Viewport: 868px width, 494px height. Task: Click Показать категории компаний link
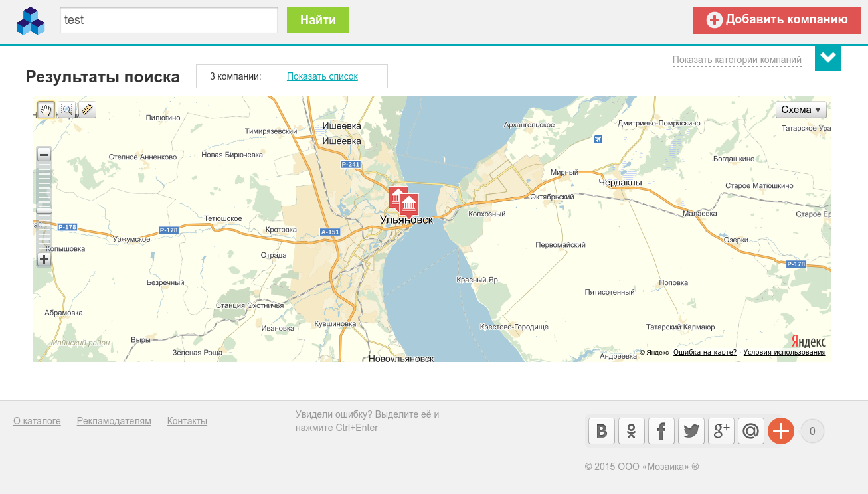pos(737,60)
